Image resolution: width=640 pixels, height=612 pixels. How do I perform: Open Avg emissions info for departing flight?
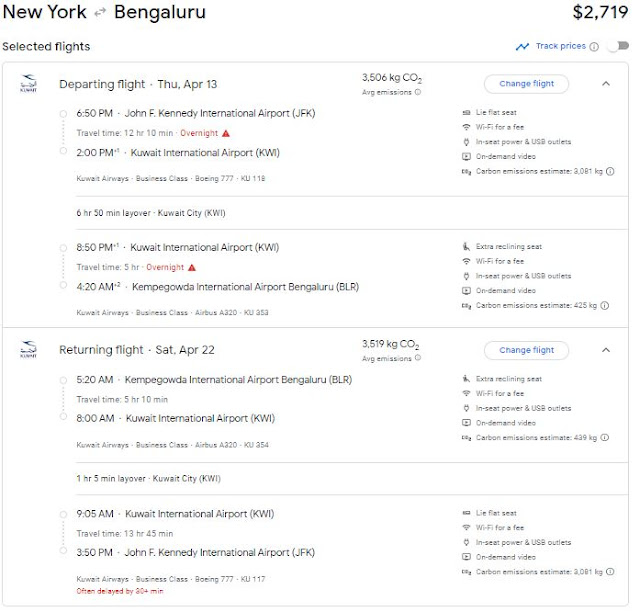(x=418, y=92)
